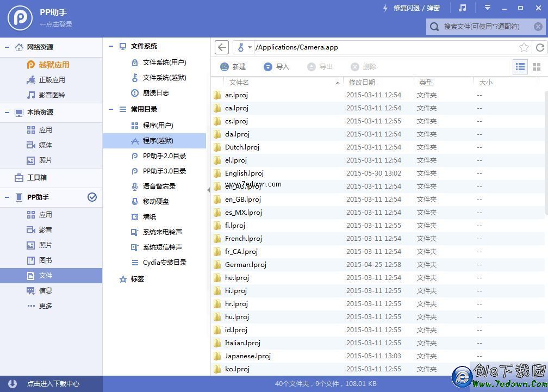Switch to grid thumbnail view

tap(536, 66)
